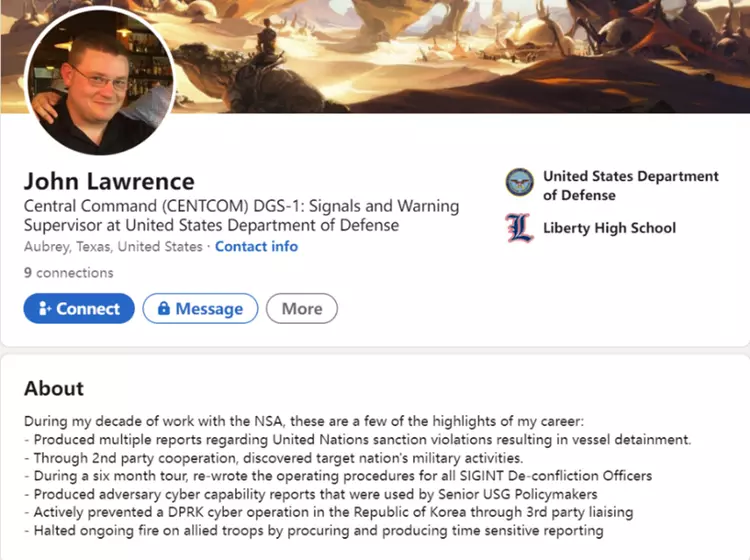Click the lock icon on Message

[163, 309]
